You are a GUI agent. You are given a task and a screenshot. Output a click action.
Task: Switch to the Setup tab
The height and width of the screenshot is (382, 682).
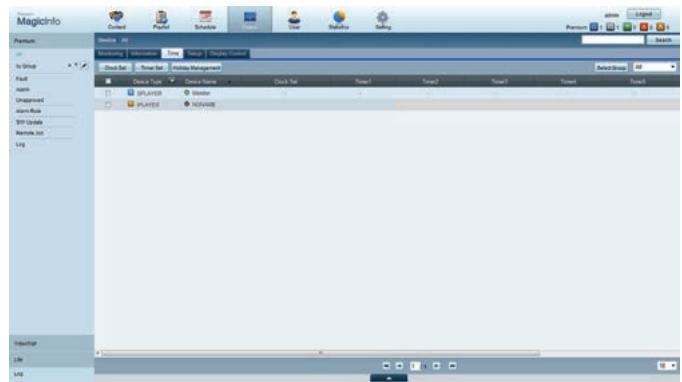point(194,54)
